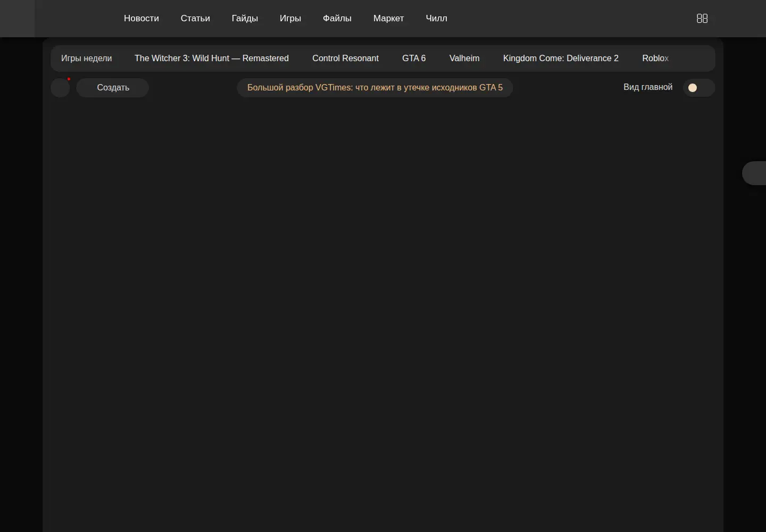Select Kingdom Come: Deliverance 2
The image size is (766, 532).
[561, 59]
